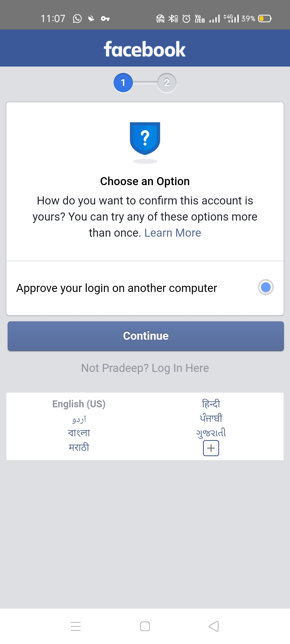Open the Learn More link
The height and width of the screenshot is (644, 290).
tap(173, 233)
